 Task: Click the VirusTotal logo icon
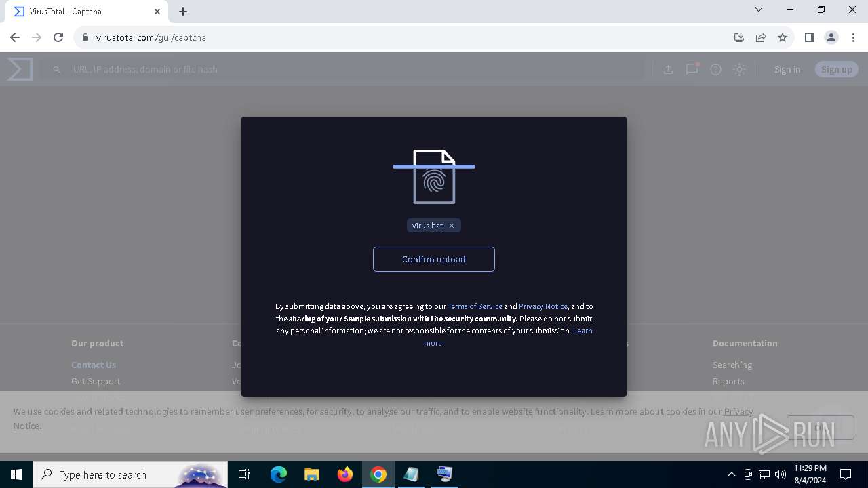click(20, 69)
